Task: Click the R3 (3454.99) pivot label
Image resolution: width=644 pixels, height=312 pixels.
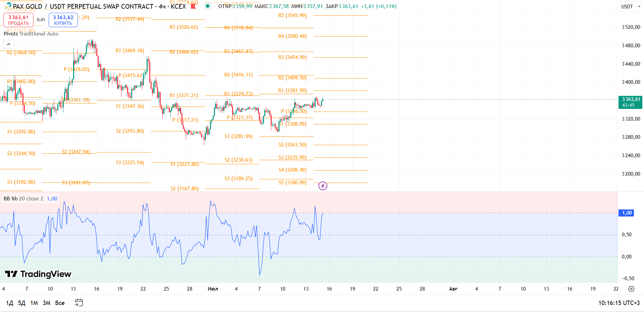Action: (x=292, y=57)
